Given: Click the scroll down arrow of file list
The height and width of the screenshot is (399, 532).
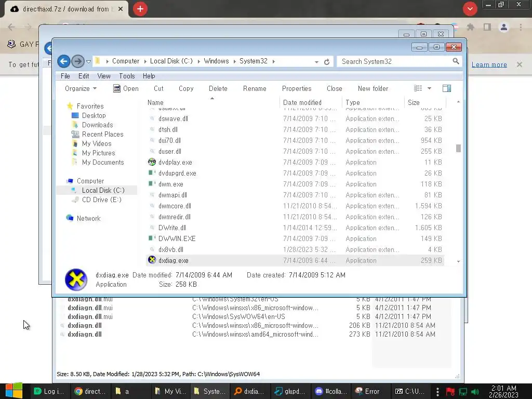Looking at the screenshot, I should pos(458,262).
